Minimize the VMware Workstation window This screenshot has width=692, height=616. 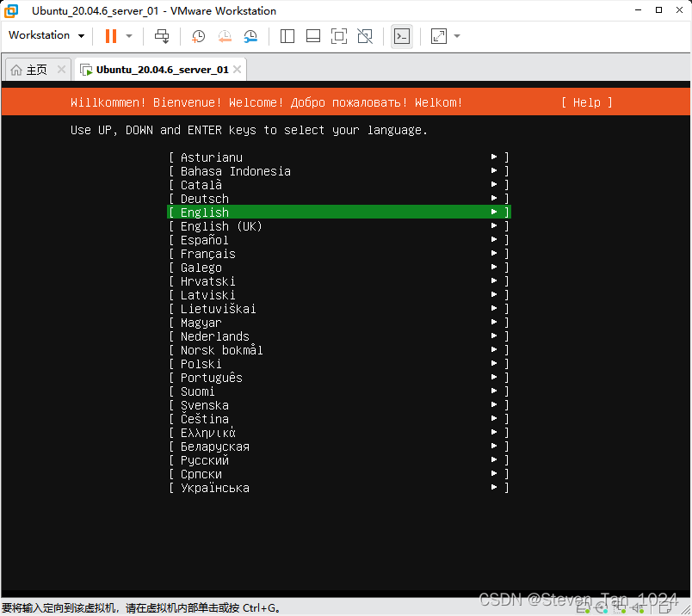(x=638, y=10)
